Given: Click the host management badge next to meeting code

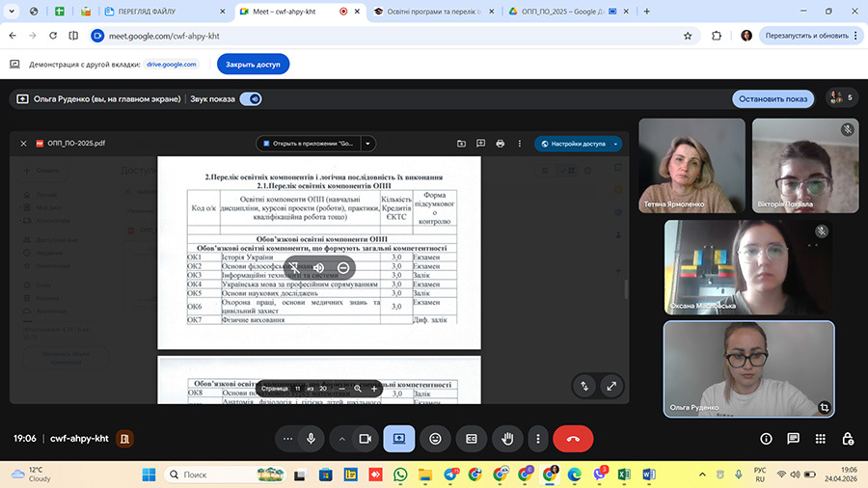Looking at the screenshot, I should [124, 439].
